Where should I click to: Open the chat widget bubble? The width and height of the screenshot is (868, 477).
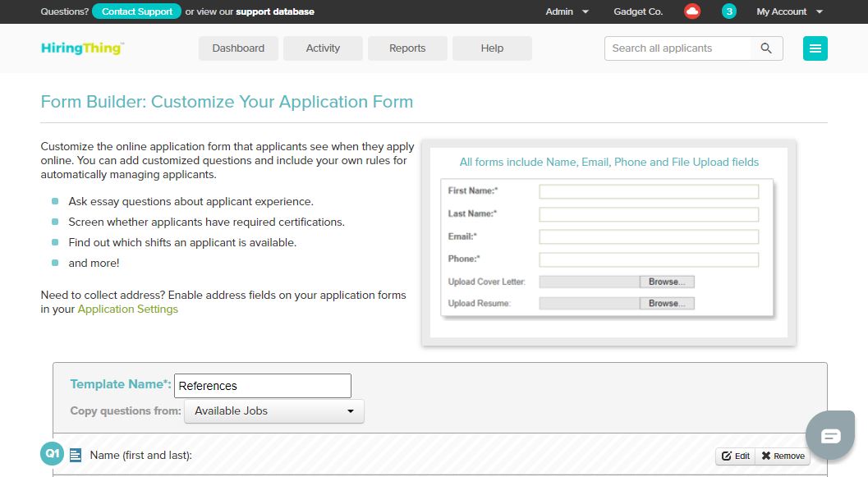(830, 435)
